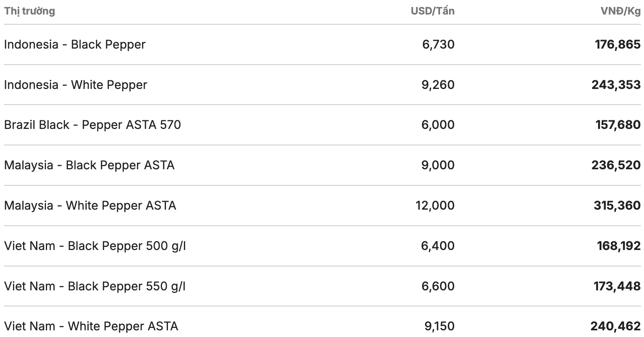The height and width of the screenshot is (337, 644).
Task: Click the 173,448 VNĐ price value
Action: click(x=617, y=286)
